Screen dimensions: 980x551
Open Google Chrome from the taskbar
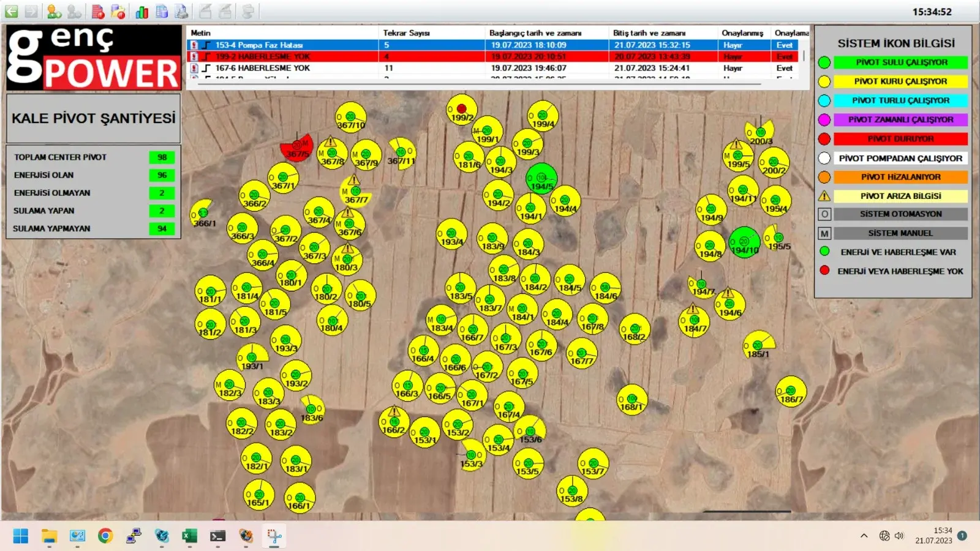tap(105, 536)
